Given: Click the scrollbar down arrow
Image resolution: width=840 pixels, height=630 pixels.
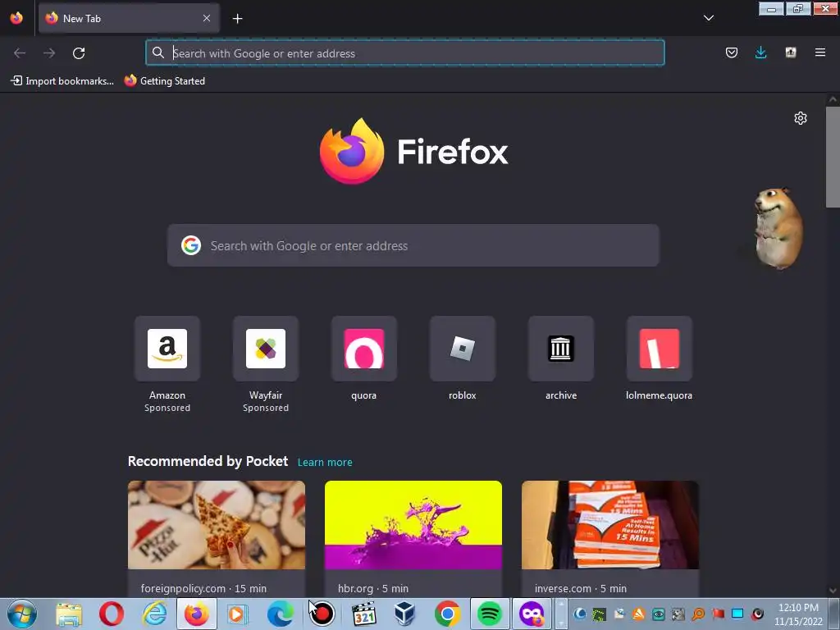Looking at the screenshot, I should (833, 591).
